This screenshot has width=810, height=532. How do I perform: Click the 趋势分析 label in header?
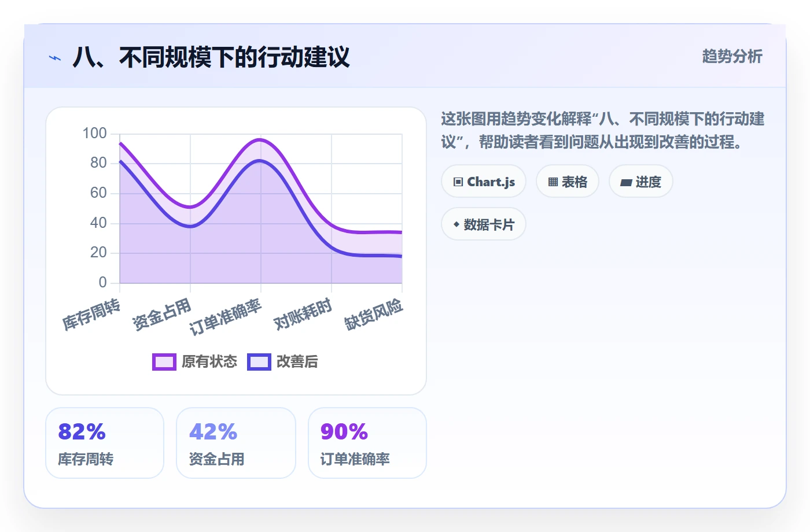point(732,56)
